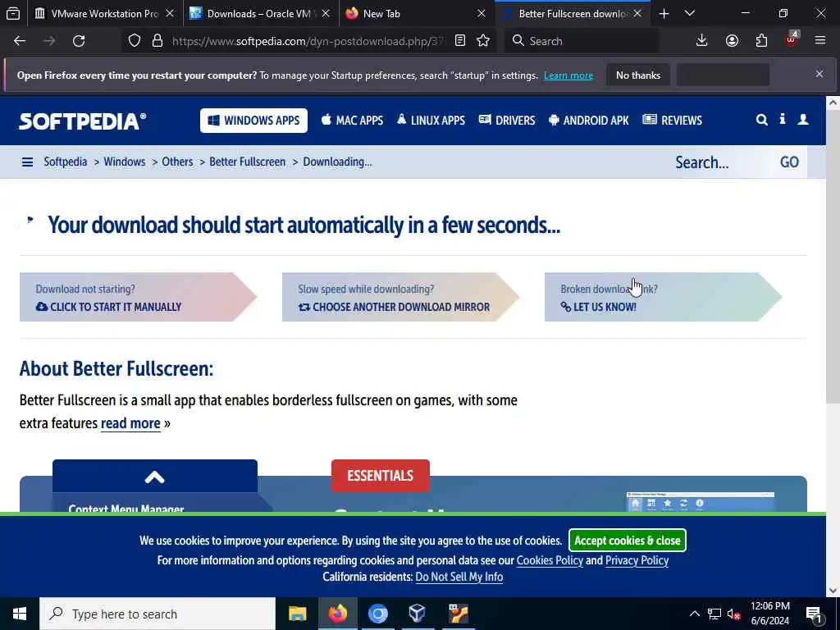Open Windows notification center
This screenshot has height=630, width=840.
coord(814,614)
